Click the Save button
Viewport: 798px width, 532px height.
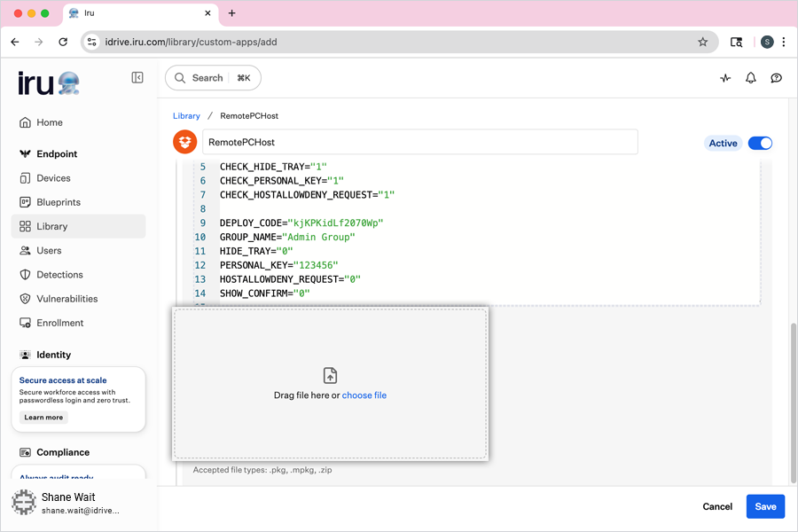pyautogui.click(x=765, y=506)
